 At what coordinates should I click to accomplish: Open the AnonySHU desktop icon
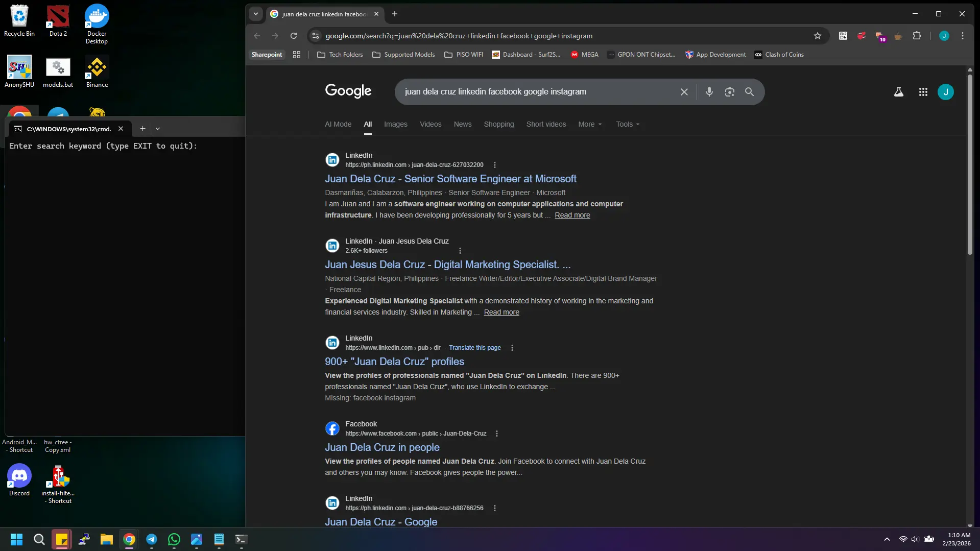click(x=19, y=71)
